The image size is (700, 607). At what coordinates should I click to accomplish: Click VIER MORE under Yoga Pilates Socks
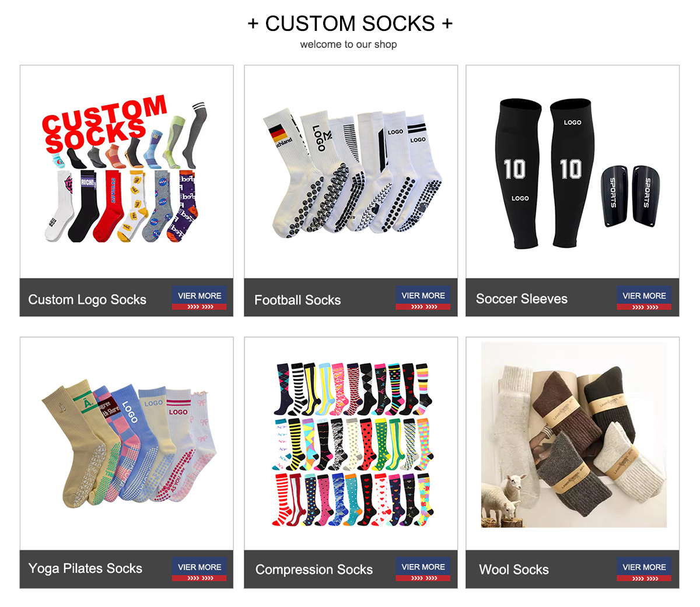click(199, 570)
